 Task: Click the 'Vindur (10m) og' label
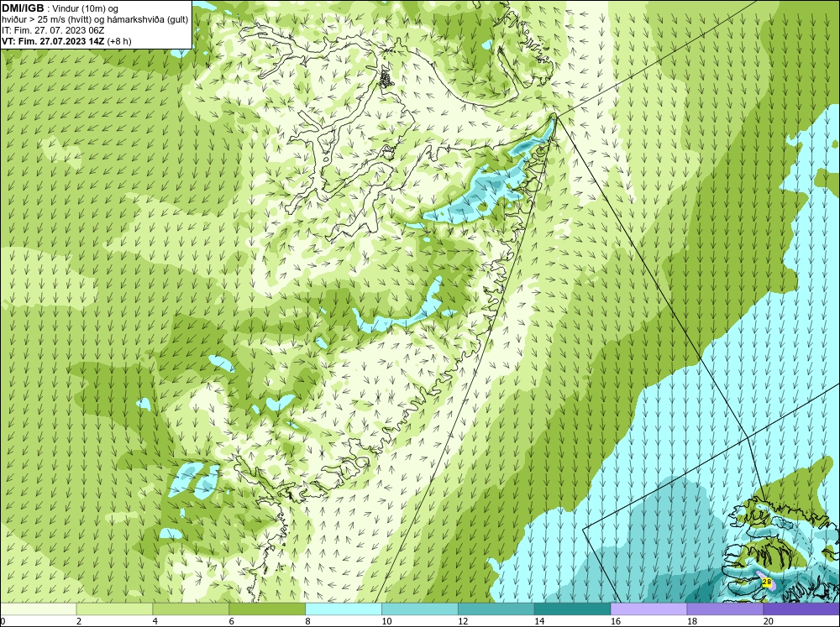pos(85,8)
